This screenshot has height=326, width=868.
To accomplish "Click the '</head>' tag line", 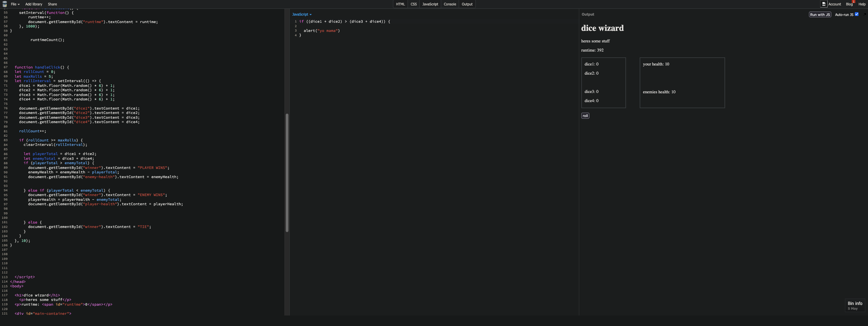I will pos(18,282).
